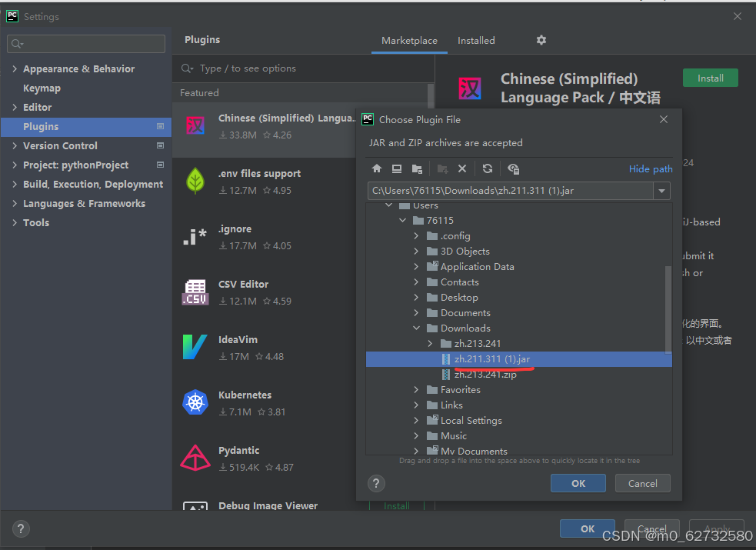
Task: Delete selected file using X toolbar icon
Action: 462,168
